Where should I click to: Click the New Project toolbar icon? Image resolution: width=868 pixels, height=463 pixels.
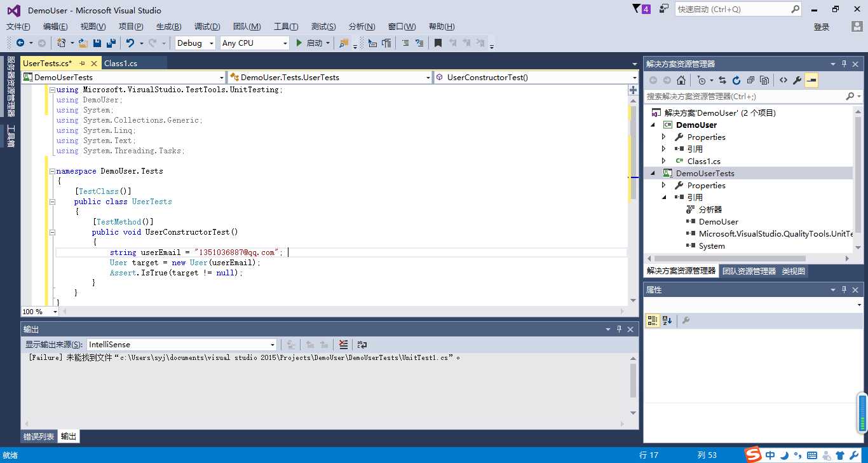click(62, 43)
